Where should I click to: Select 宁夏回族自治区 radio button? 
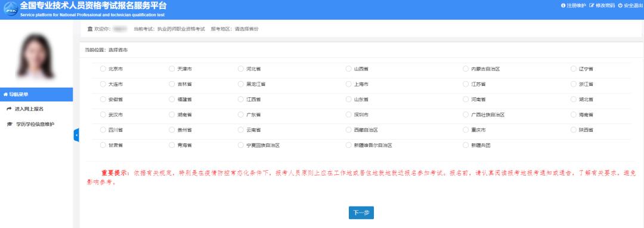(241, 144)
